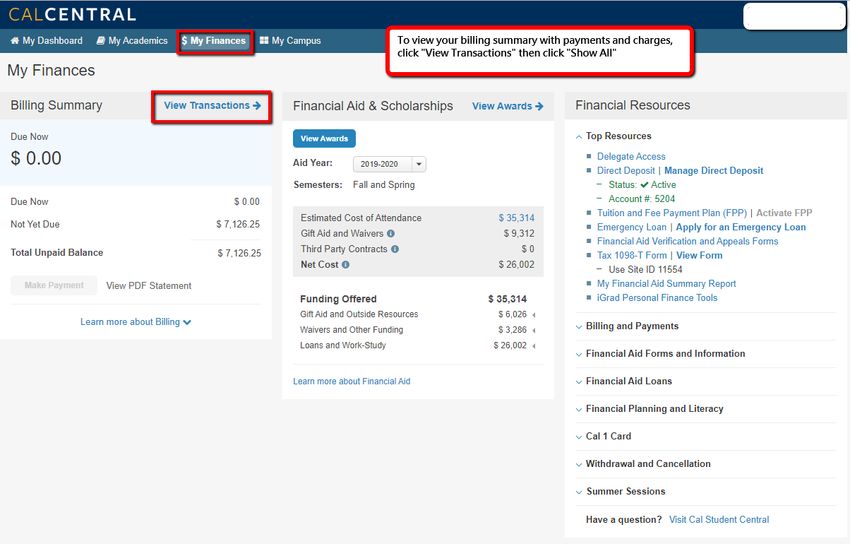Open My Financial Aid Summary Report
The height and width of the screenshot is (544, 850).
tap(666, 283)
